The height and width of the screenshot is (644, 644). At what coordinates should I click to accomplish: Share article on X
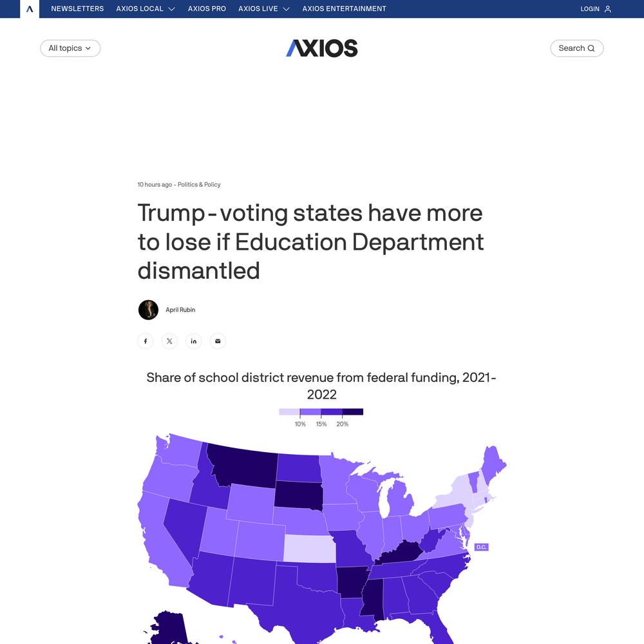pyautogui.click(x=169, y=341)
